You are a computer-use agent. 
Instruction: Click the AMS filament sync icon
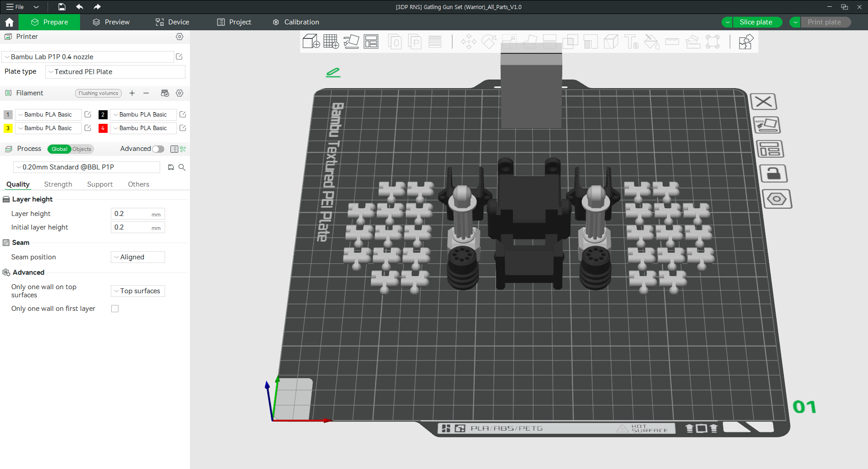[165, 93]
